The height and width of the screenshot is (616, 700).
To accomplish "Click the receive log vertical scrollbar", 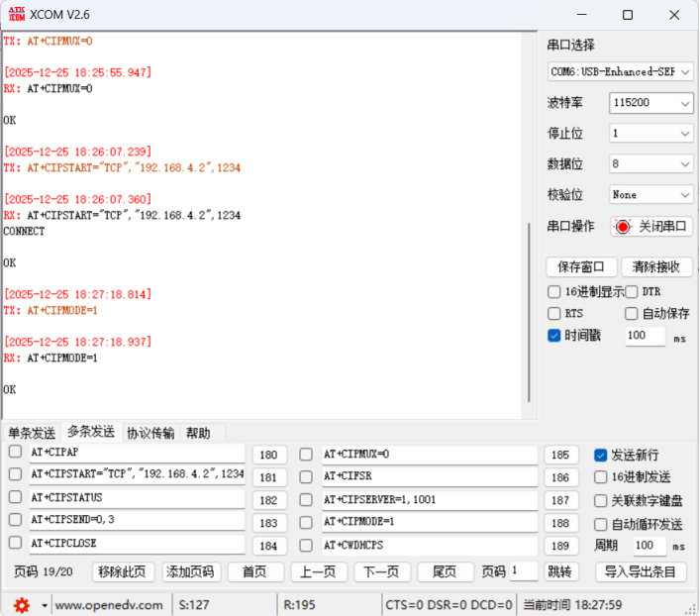I will (x=529, y=313).
